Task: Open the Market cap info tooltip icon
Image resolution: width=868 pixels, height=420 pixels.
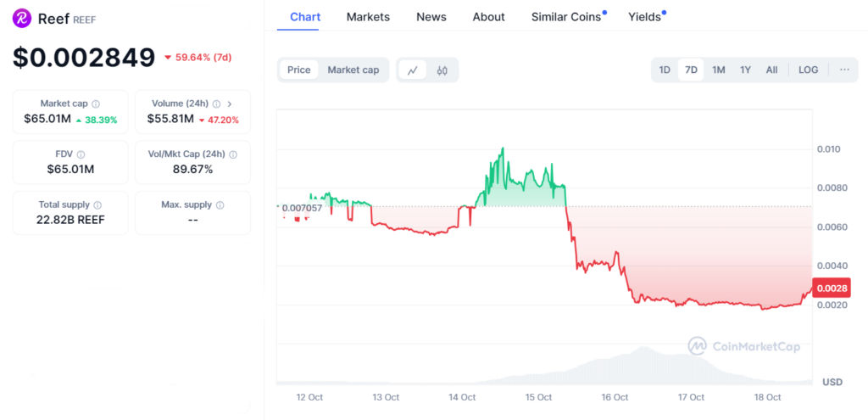Action: [96, 104]
